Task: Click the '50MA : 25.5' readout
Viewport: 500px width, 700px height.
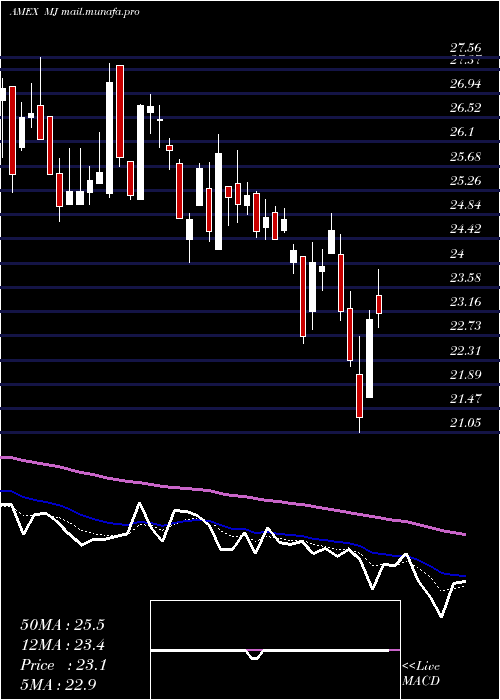Action: click(x=62, y=625)
